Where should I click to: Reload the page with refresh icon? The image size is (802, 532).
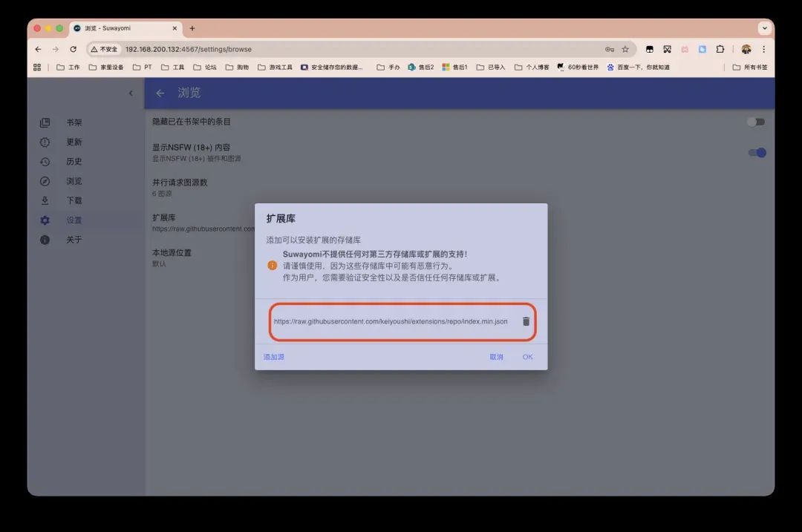(73, 49)
